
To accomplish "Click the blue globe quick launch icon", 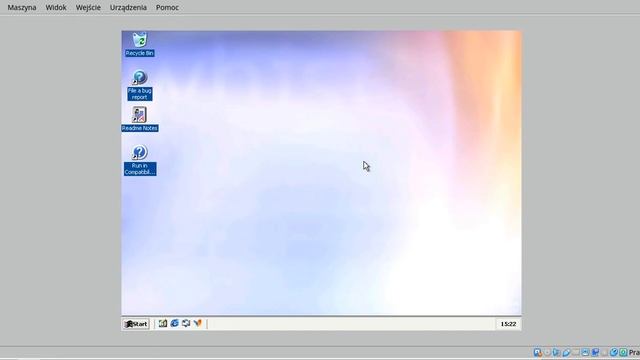I will [x=174, y=324].
